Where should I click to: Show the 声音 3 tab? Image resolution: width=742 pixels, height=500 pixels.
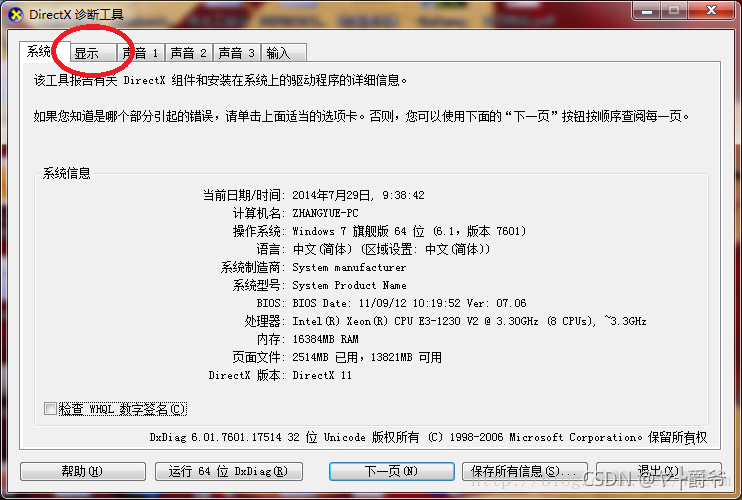point(236,53)
